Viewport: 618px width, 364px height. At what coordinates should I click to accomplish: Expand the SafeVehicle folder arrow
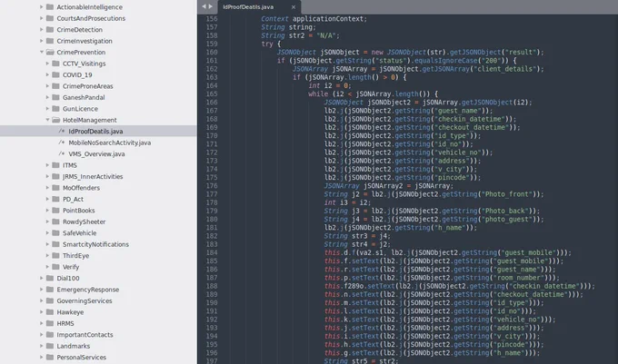47,232
